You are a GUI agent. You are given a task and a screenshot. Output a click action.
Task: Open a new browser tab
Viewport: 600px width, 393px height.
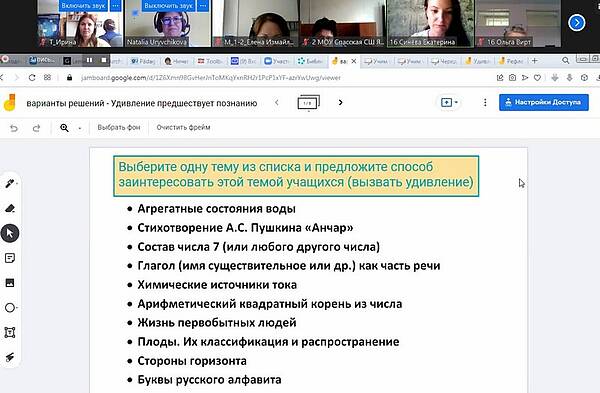535,61
